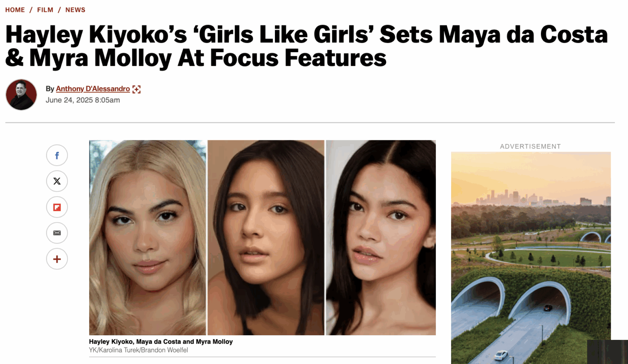
Task: Click the June 24, 2025 publication date
Action: (x=83, y=100)
